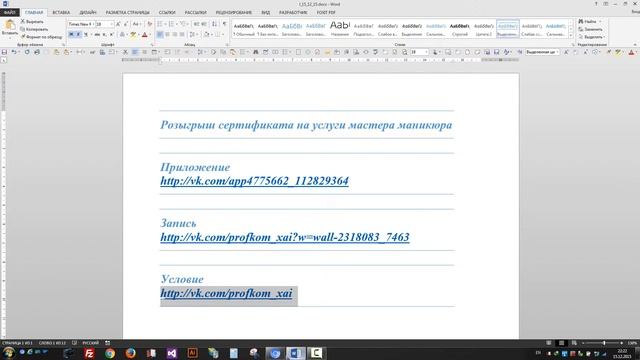This screenshot has height=360, width=640.
Task: Open link http://vk.com/app4775662_112829364
Action: [x=254, y=181]
